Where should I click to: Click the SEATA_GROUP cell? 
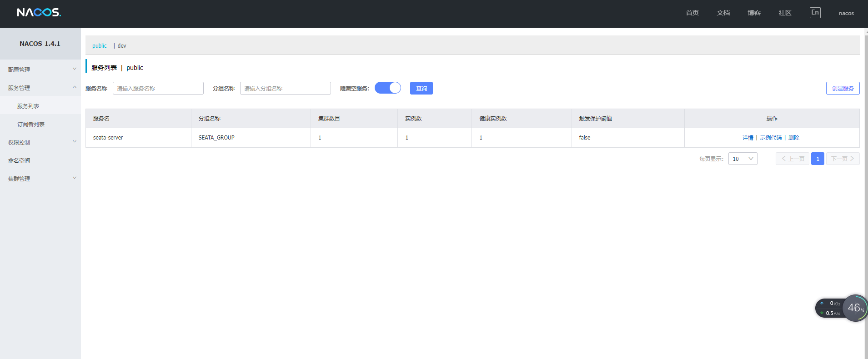[251, 138]
